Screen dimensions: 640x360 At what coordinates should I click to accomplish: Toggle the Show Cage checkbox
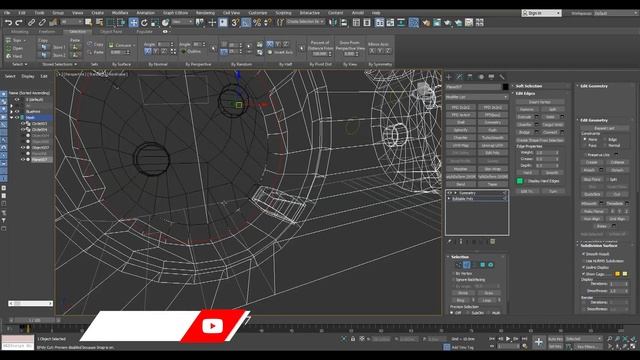click(584, 274)
